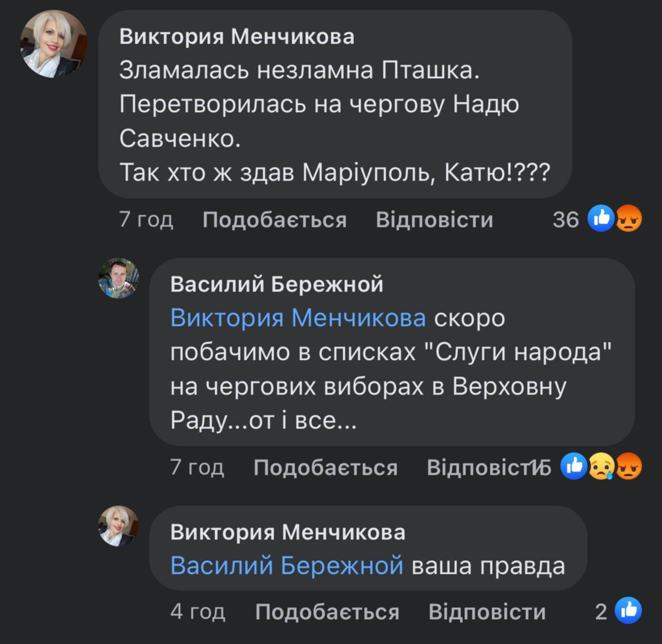
Task: Open Виктория Менчикова's avatar on the top comment
Action: point(54,44)
